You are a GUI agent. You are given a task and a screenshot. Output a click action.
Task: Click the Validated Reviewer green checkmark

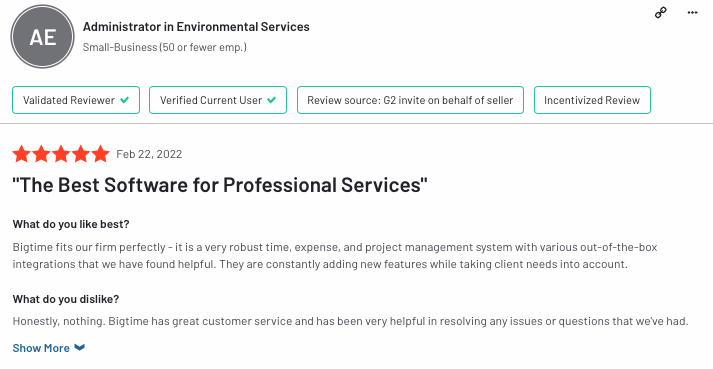pyautogui.click(x=124, y=100)
